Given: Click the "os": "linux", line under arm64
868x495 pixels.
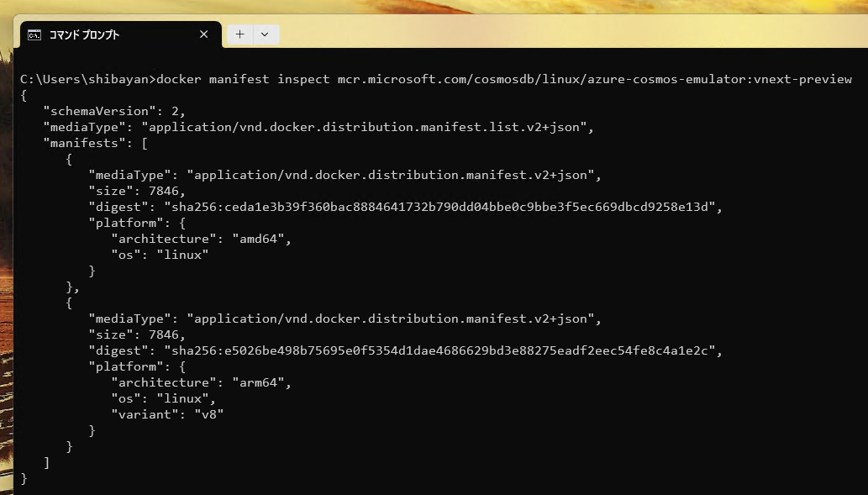Looking at the screenshot, I should click(164, 398).
